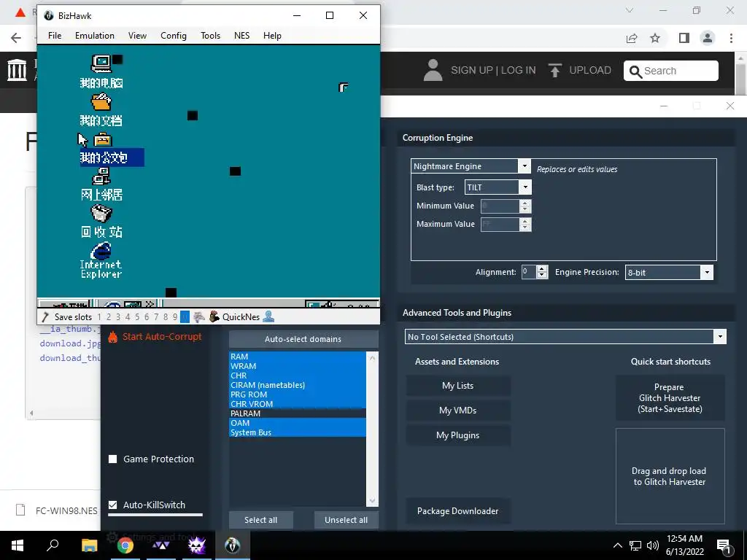The image size is (747, 560).
Task: Open Nightmare Engine dropdown
Action: (471, 166)
